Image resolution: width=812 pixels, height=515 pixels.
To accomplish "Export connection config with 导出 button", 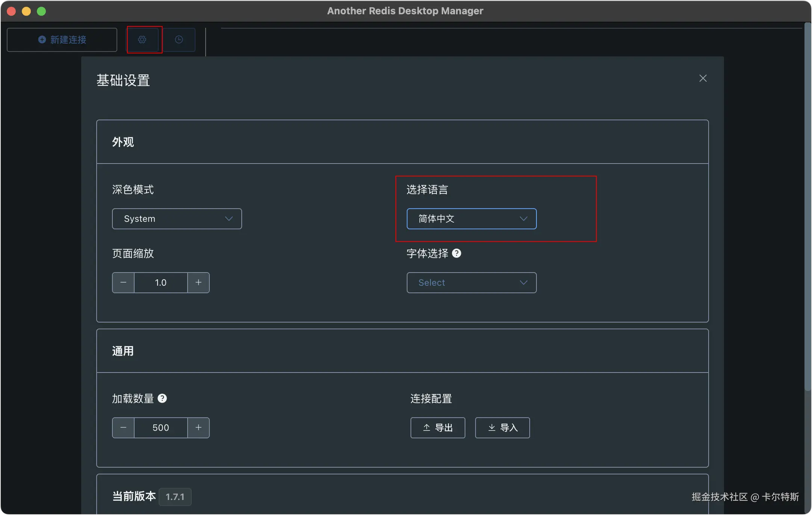I will tap(438, 428).
